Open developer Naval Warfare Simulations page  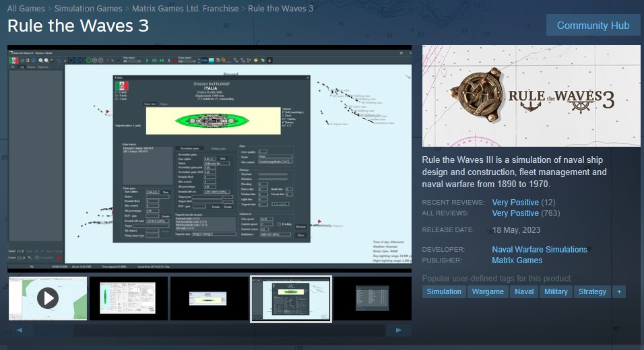[x=540, y=250]
